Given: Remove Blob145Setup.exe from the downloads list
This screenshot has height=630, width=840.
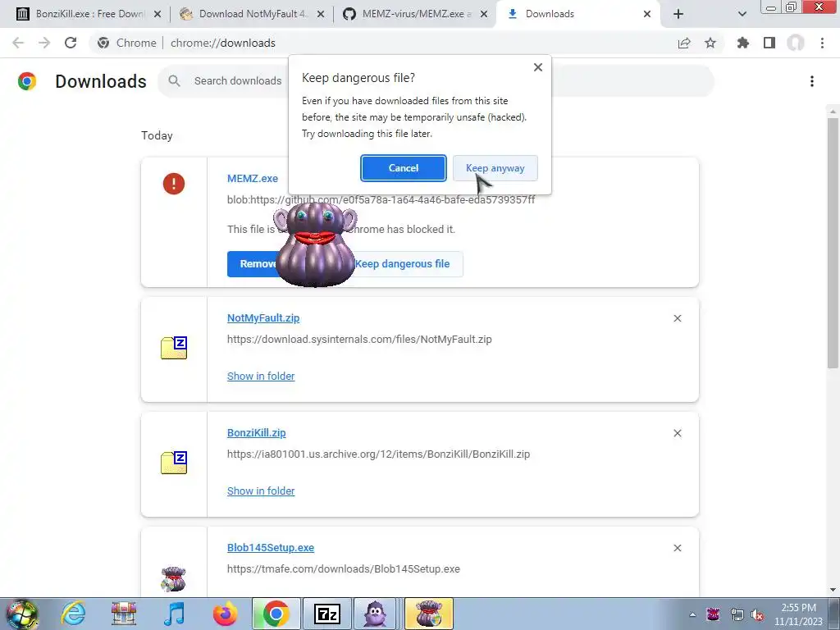Looking at the screenshot, I should [x=677, y=548].
